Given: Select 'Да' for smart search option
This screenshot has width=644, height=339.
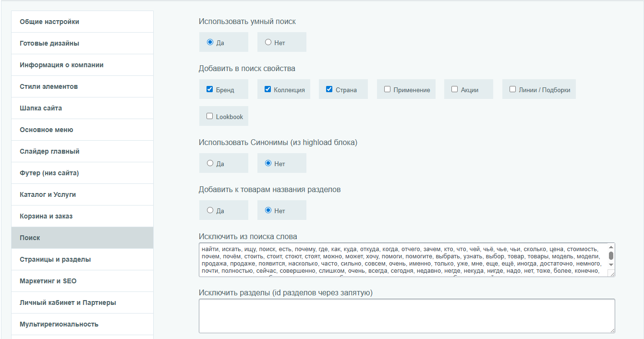Looking at the screenshot, I should click(210, 42).
